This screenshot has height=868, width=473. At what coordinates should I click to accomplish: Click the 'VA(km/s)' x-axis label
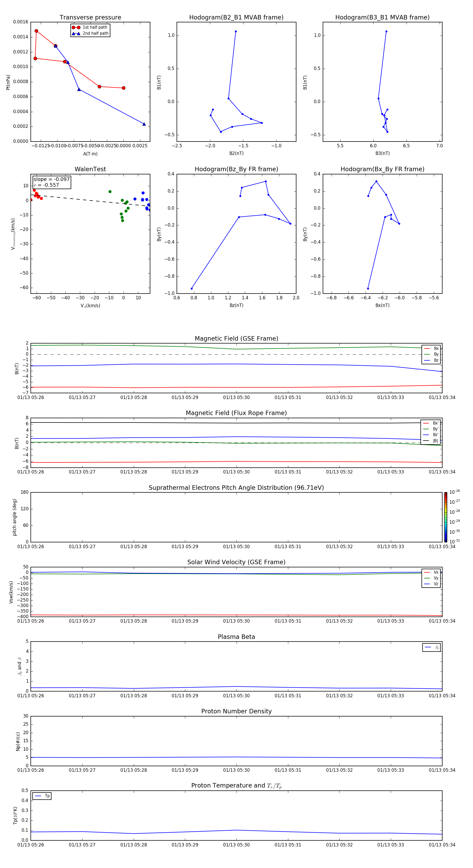[90, 306]
